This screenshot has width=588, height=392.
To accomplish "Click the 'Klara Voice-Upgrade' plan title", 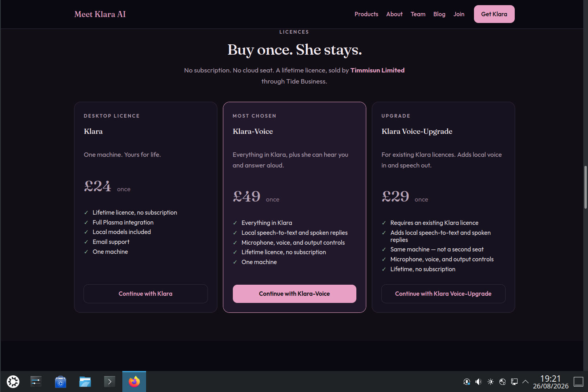I will tap(417, 131).
